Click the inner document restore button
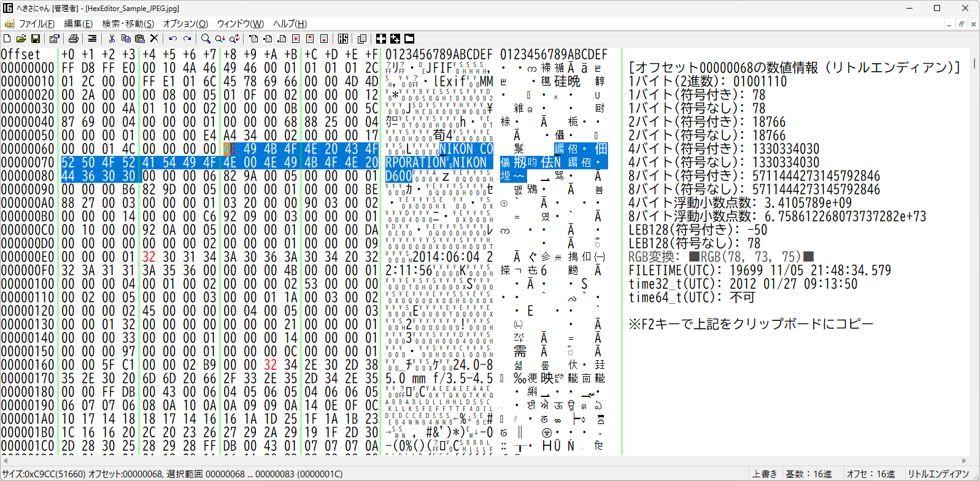The image size is (980, 481). 962,24
